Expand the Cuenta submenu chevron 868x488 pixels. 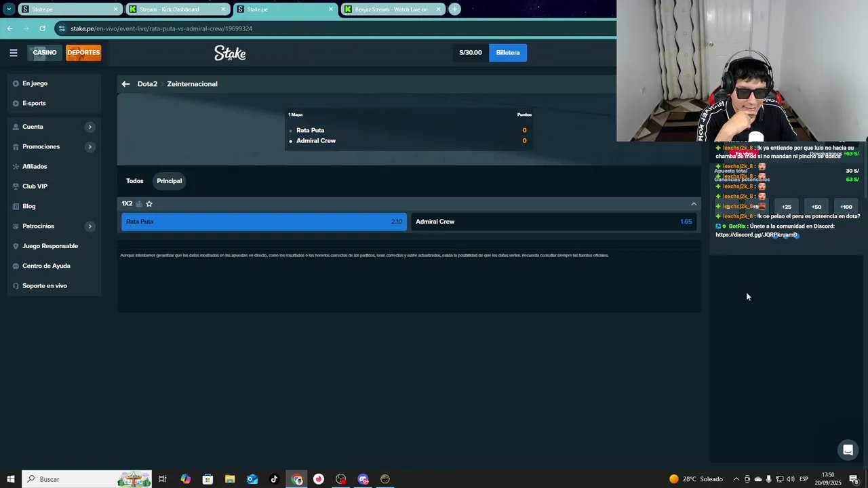(x=90, y=127)
